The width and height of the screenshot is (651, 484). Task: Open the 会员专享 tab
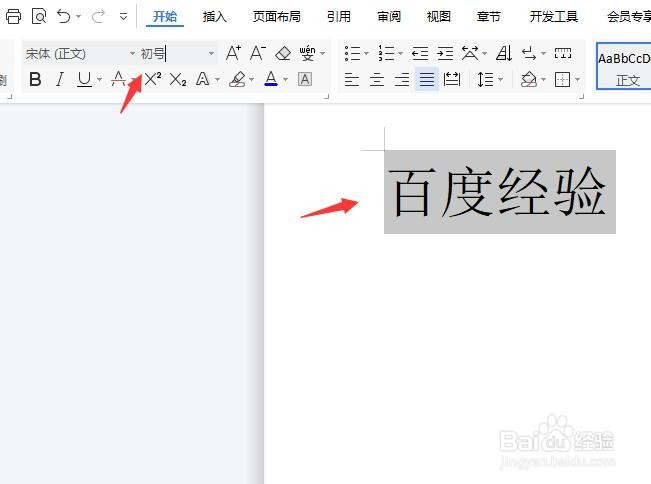(629, 17)
